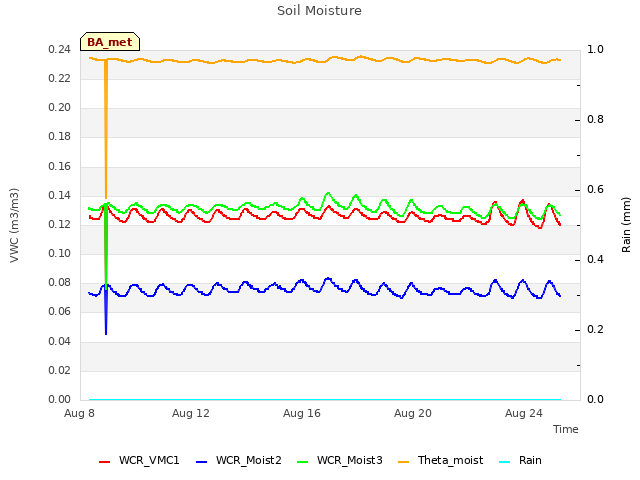Click the orange Theta_moist legend swatch
This screenshot has width=640, height=480.
pos(403,462)
